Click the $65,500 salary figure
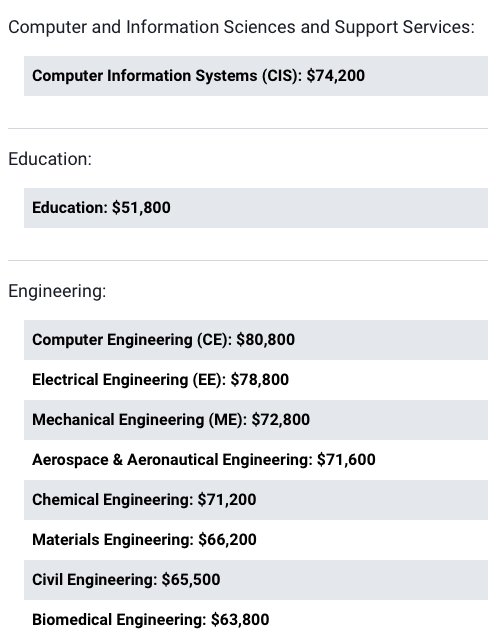This screenshot has width=488, height=639. tap(191, 580)
